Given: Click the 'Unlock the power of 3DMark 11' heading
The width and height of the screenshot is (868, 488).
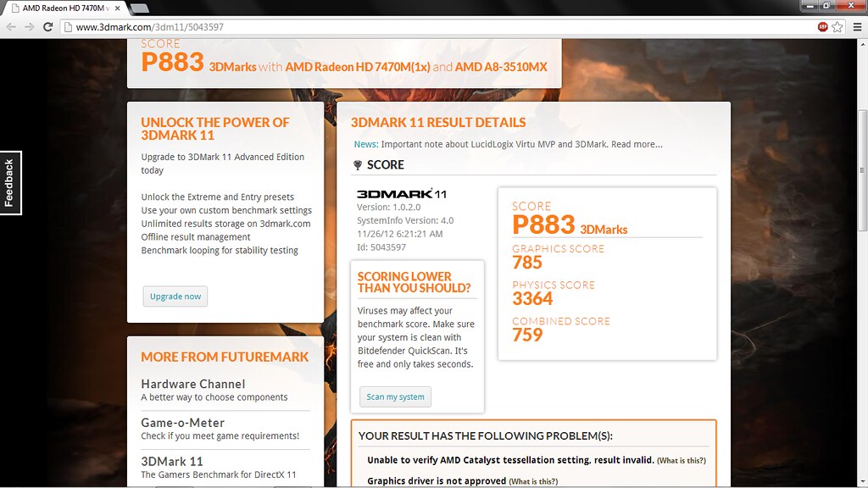Looking at the screenshot, I should tap(214, 129).
